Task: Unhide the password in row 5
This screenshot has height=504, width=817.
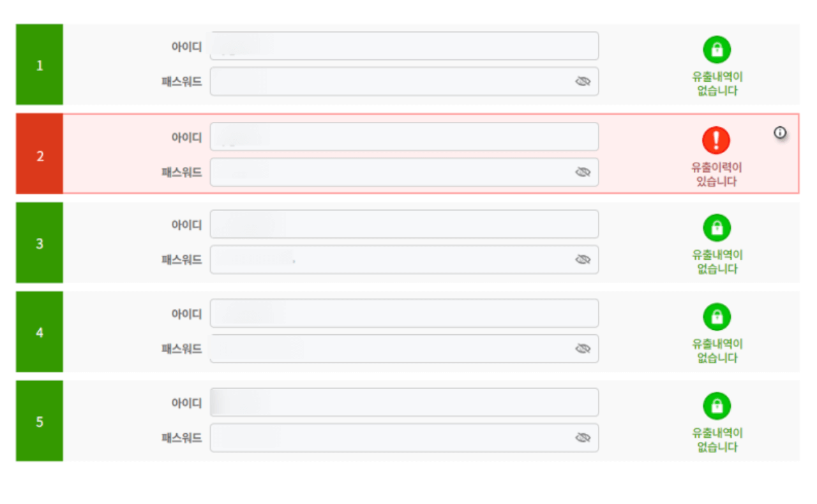Action: [x=582, y=437]
